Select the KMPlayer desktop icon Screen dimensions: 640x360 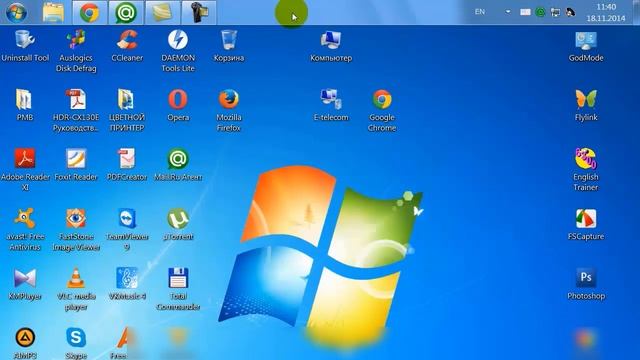25,284
